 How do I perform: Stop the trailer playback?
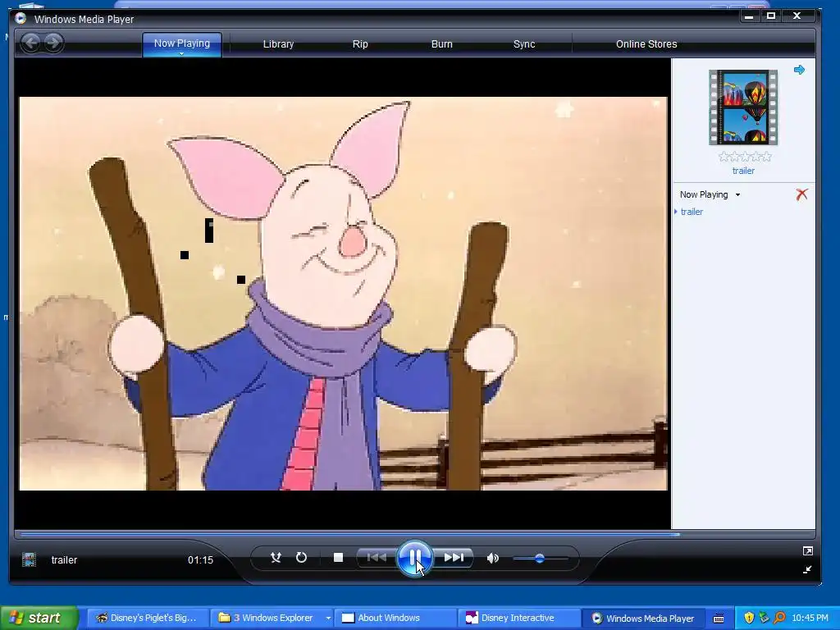(x=338, y=558)
